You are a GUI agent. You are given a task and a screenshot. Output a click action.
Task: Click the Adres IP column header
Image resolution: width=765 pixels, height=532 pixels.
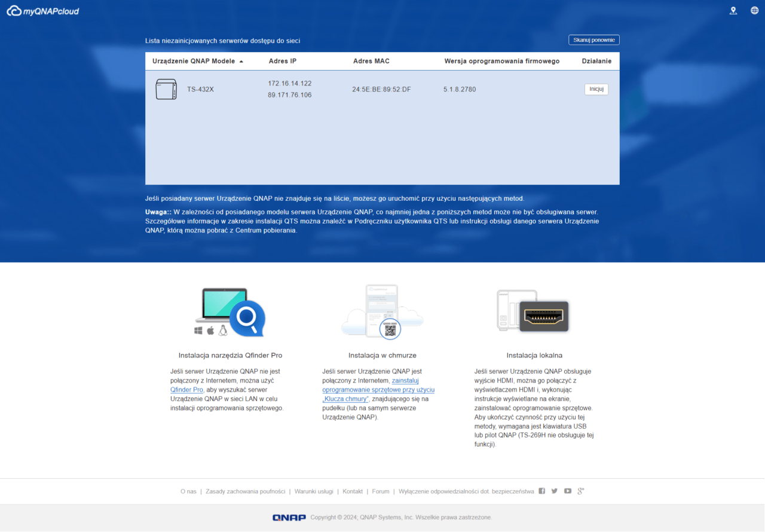[x=283, y=62]
